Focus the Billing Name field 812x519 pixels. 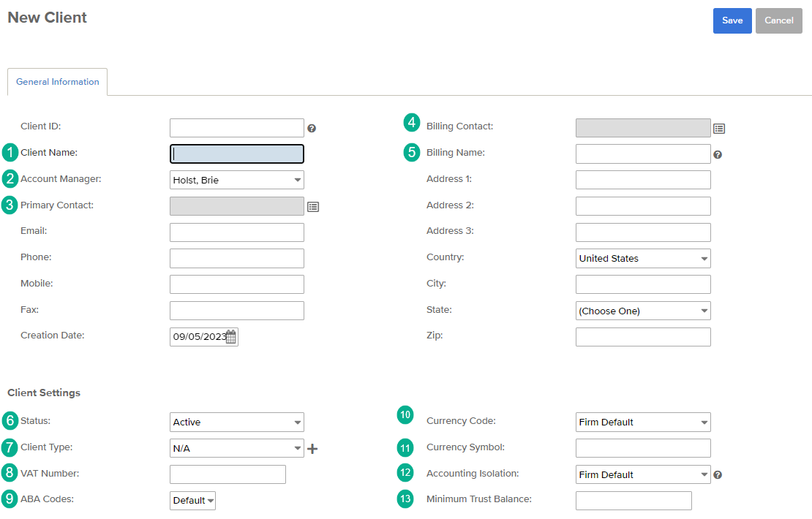tap(643, 154)
